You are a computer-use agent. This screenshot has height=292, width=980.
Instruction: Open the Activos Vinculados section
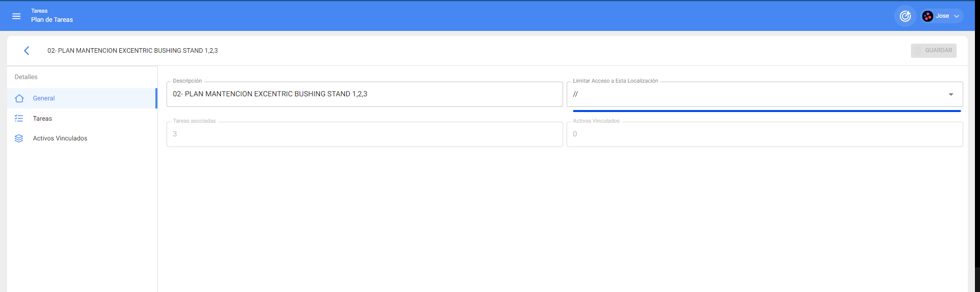click(x=60, y=138)
